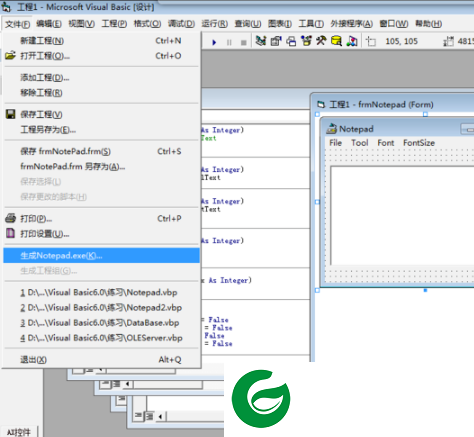474x437 pixels.
Task: Select 移除工程(R) menu entry
Action: [x=101, y=93]
